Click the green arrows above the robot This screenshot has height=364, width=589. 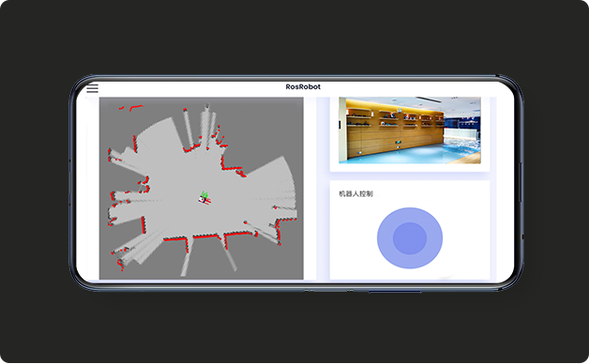pos(204,194)
